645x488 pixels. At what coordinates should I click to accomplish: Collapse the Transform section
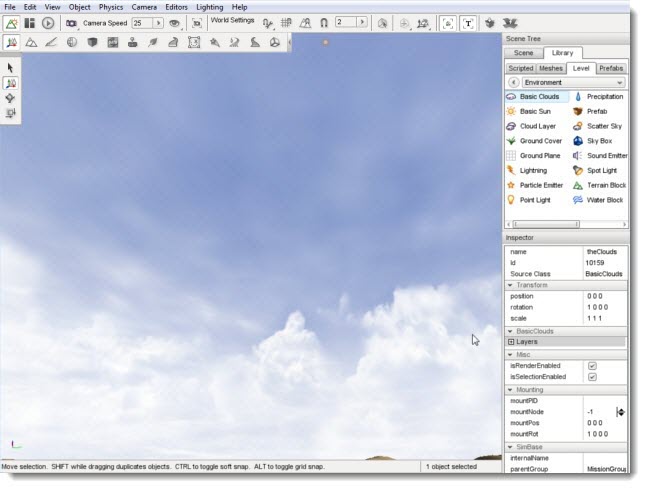click(510, 285)
